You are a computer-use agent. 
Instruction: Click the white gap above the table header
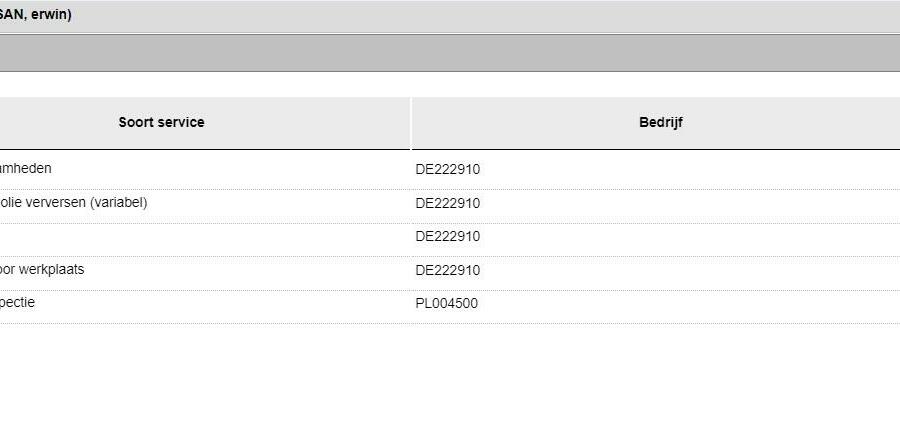click(450, 84)
